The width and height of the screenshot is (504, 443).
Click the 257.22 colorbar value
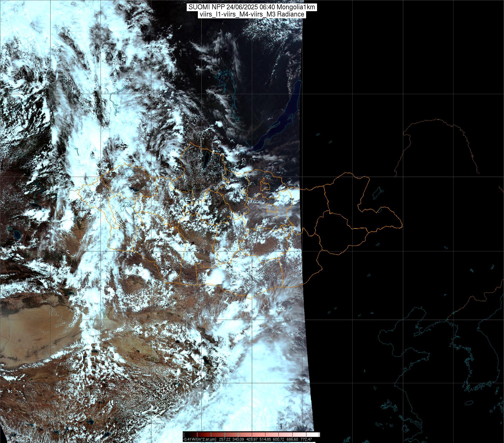pyautogui.click(x=225, y=439)
